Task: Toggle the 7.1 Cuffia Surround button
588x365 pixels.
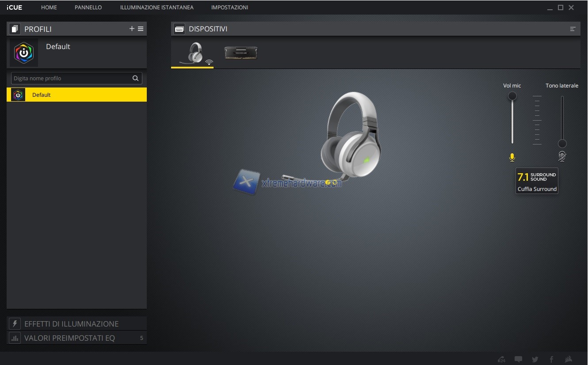Action: (x=537, y=181)
